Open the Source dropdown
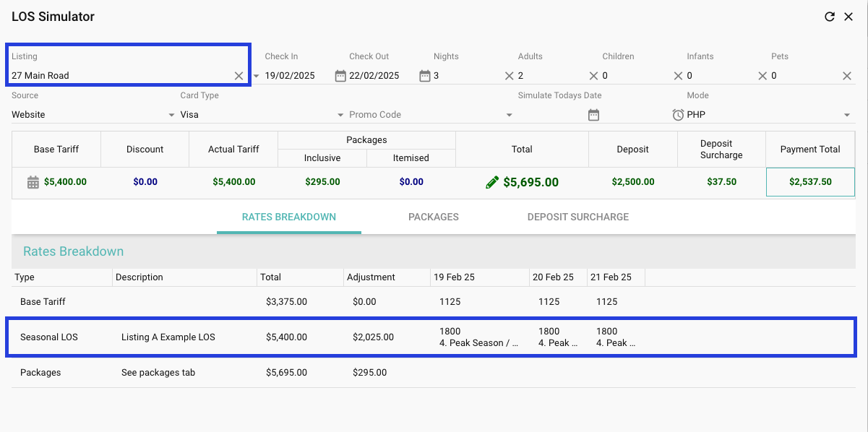 171,115
